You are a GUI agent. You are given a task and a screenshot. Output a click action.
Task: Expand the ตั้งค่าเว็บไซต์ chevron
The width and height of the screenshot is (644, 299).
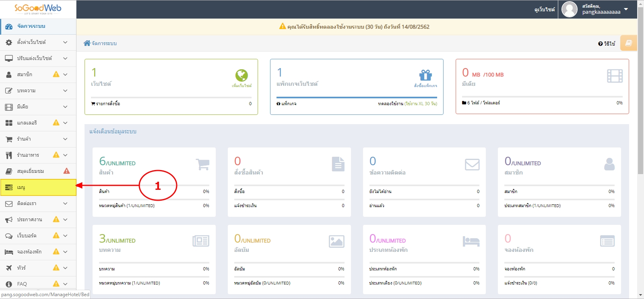65,42
